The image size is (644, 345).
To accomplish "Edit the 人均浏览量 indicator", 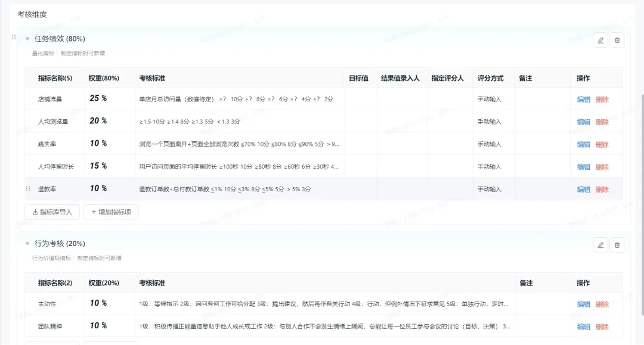I will [x=583, y=122].
